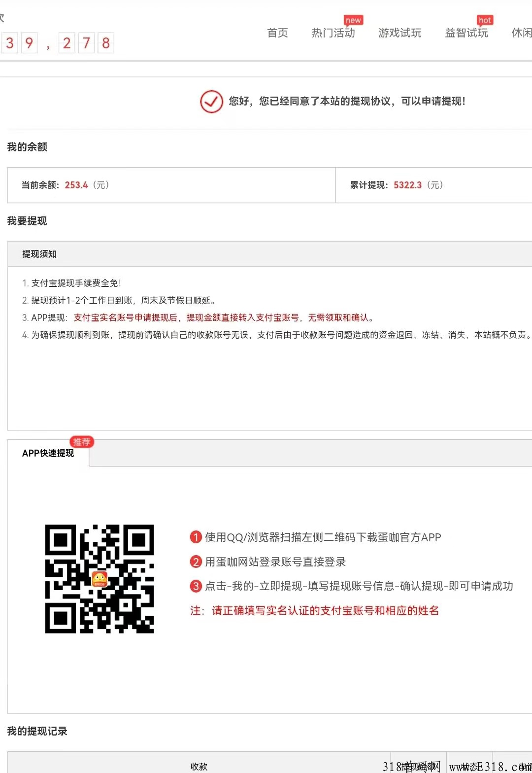Click the cumulative withdrawal value 5322.3
Viewport: 532px width, 773px height.
coord(408,185)
